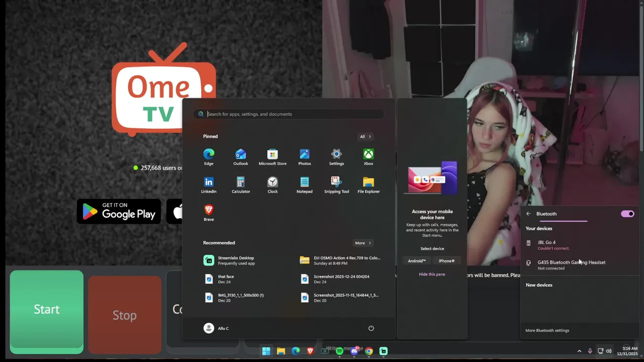Viewport: 644px width, 362px height.
Task: Launch the Clock app
Action: coord(273,185)
